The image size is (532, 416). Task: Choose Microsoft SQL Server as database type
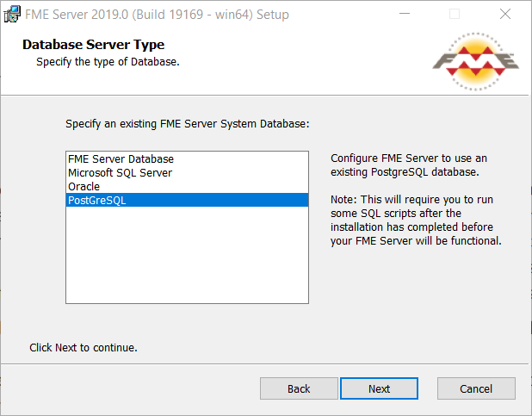pos(187,172)
